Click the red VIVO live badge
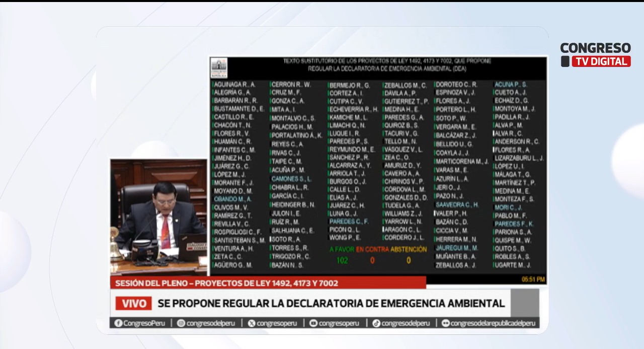Screen dimensions: 644x349 pyautogui.click(x=133, y=303)
